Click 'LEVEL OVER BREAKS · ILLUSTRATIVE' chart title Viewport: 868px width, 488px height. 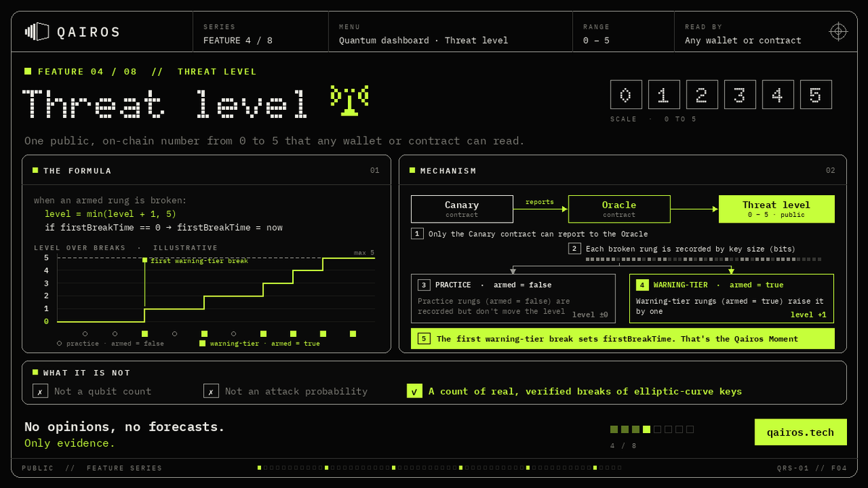coord(126,247)
